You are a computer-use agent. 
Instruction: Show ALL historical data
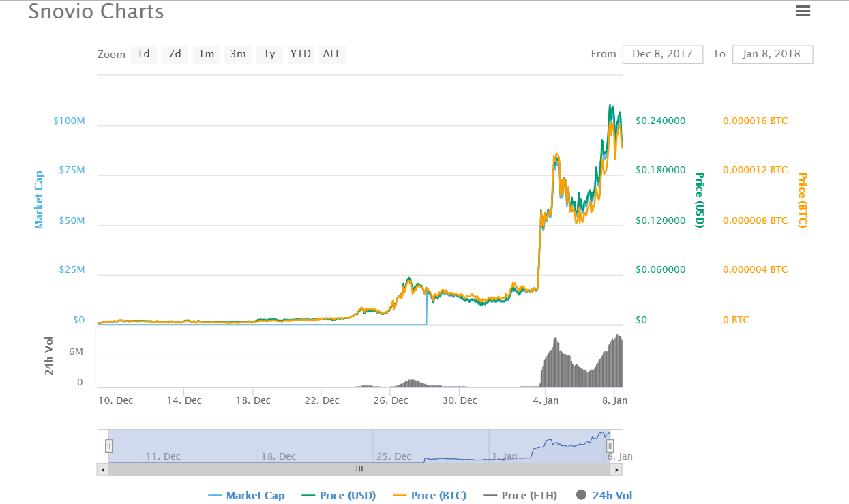[332, 54]
